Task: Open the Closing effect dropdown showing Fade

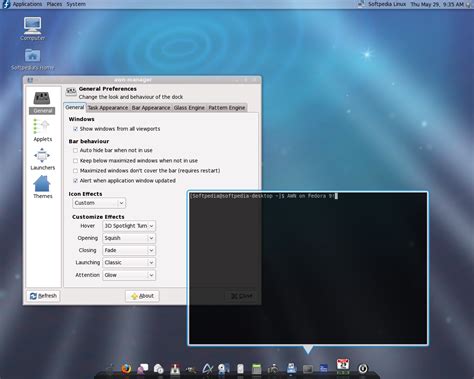Action: point(129,250)
